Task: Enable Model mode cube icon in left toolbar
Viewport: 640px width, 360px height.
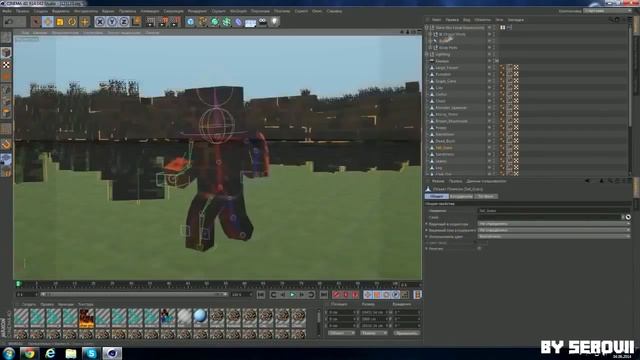Action: (6, 53)
